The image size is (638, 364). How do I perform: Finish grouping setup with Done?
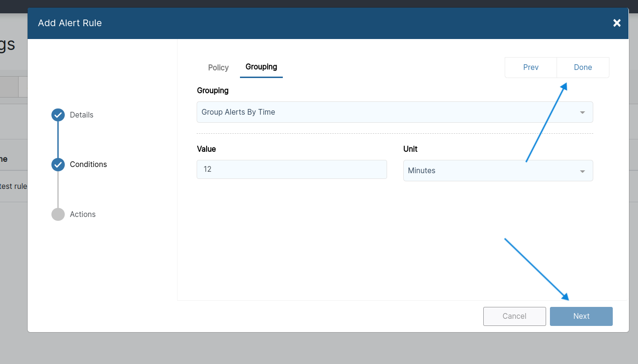tap(582, 67)
